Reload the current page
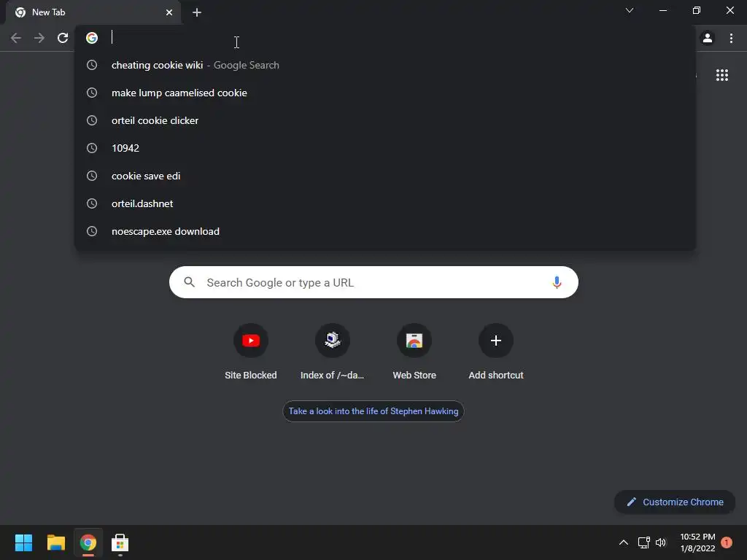Image resolution: width=747 pixels, height=560 pixels. pos(63,38)
